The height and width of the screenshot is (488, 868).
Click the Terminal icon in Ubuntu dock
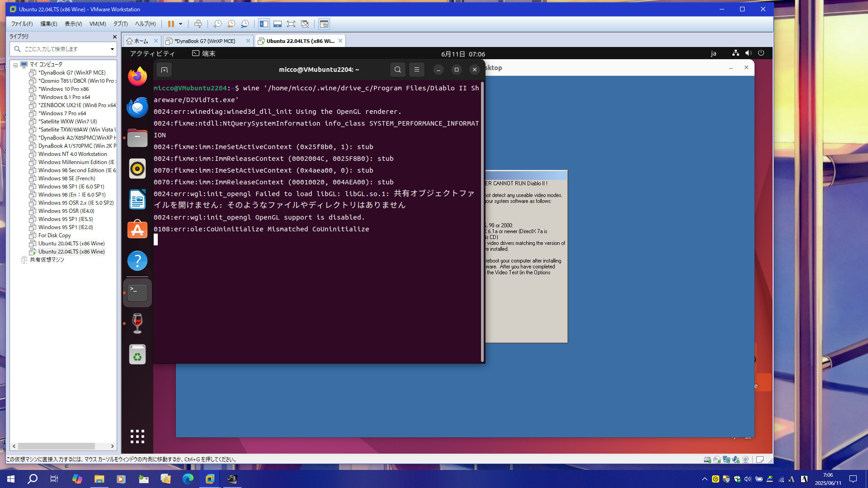click(137, 293)
